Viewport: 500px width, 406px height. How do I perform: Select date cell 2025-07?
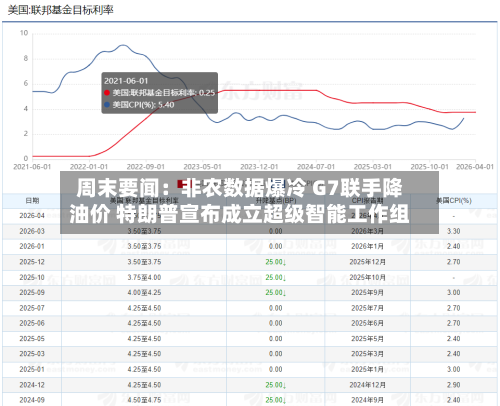coord(32,308)
